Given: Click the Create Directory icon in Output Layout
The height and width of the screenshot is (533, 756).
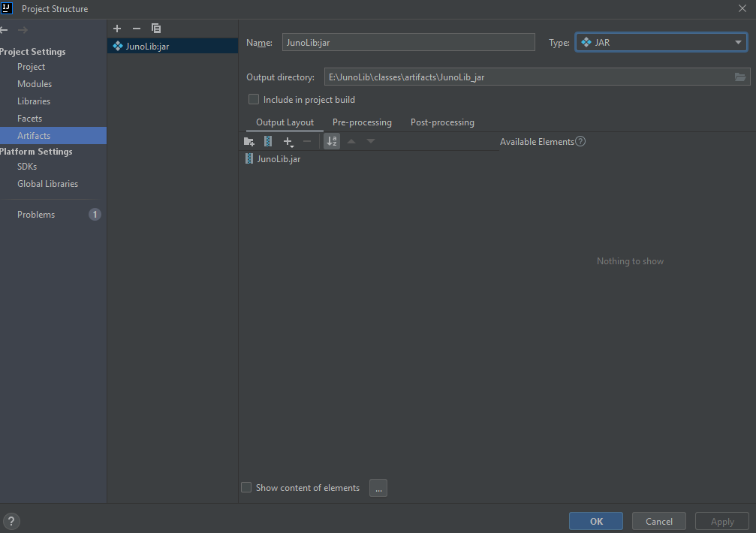Looking at the screenshot, I should point(249,141).
